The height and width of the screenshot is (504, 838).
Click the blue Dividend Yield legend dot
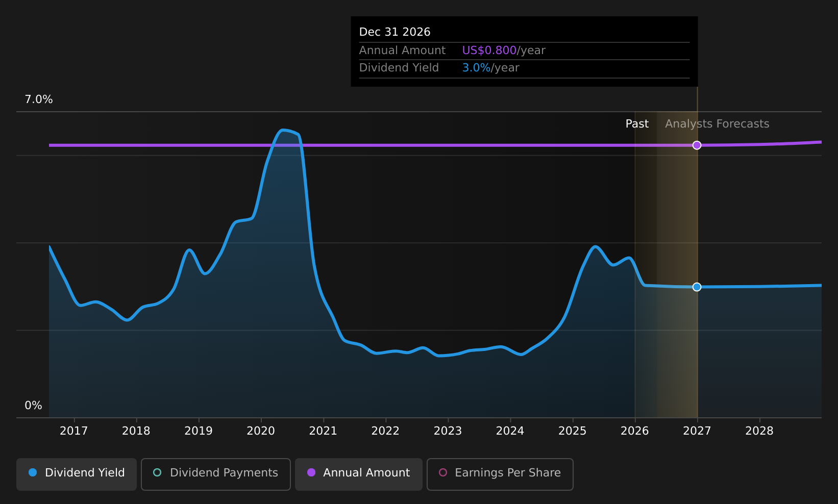pos(33,472)
